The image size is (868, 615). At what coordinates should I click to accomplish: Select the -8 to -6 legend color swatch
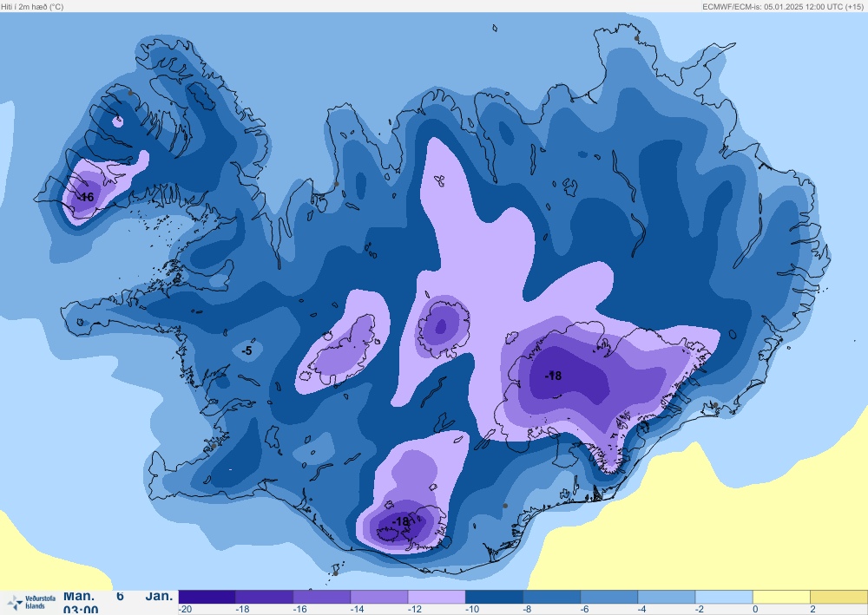[x=552, y=597]
